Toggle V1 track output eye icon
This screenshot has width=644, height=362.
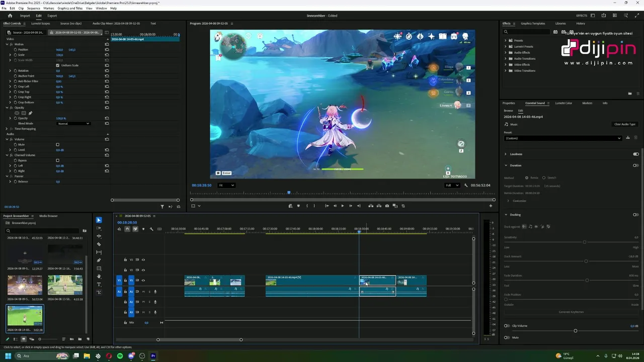pyautogui.click(x=143, y=280)
